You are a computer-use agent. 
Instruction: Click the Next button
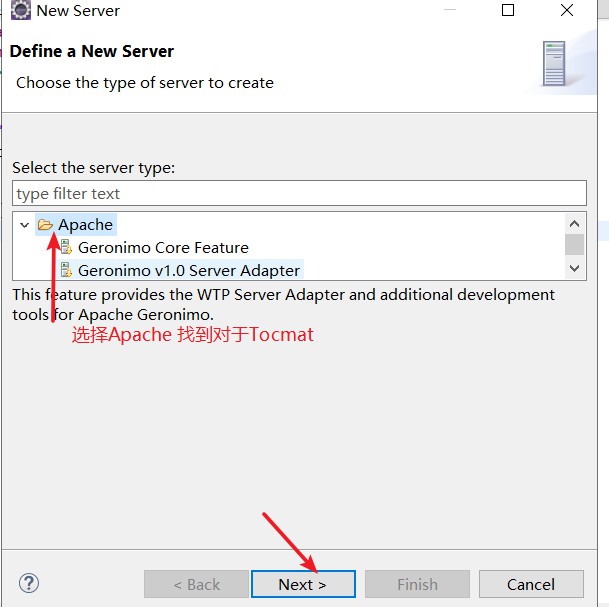coord(303,584)
